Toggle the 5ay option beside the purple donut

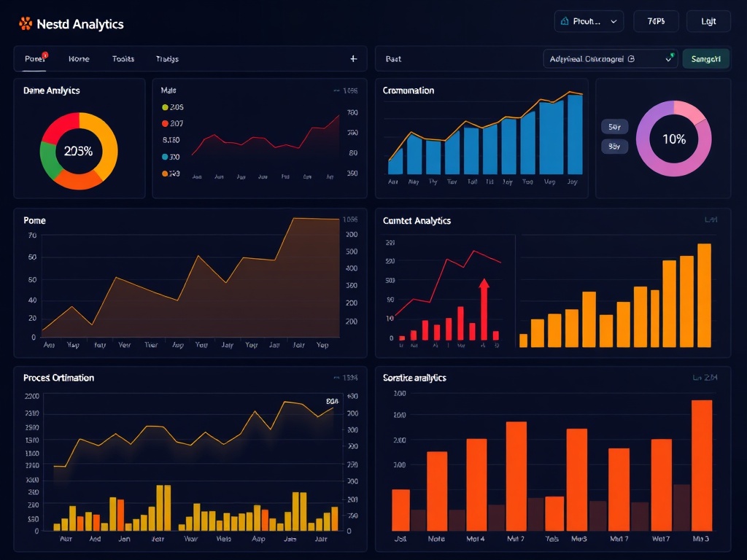click(x=614, y=127)
